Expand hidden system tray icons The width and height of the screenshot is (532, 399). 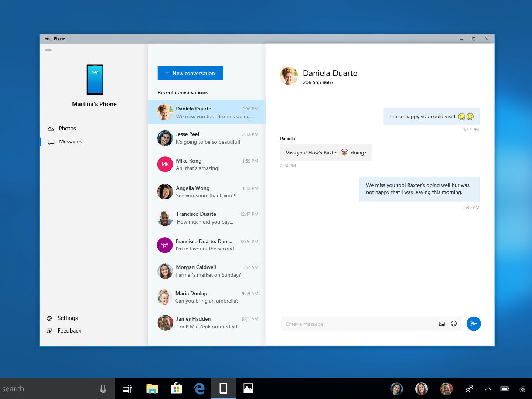[x=488, y=389]
